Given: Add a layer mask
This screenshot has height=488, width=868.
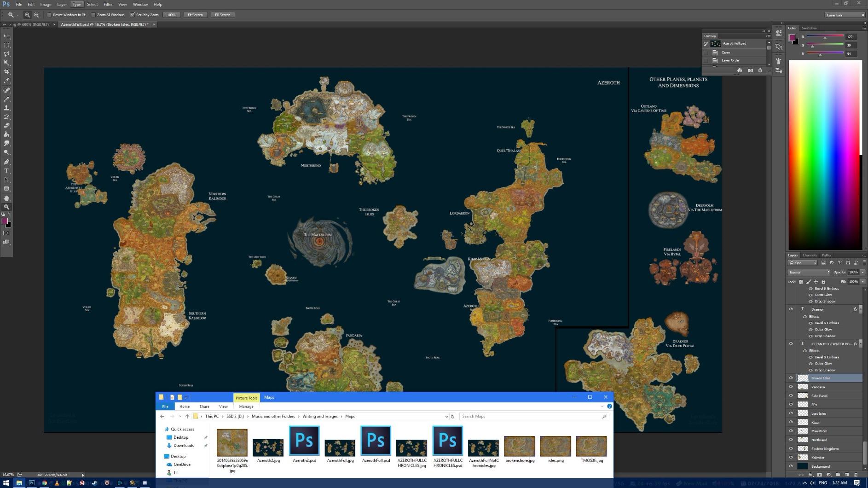Looking at the screenshot, I should (x=819, y=475).
